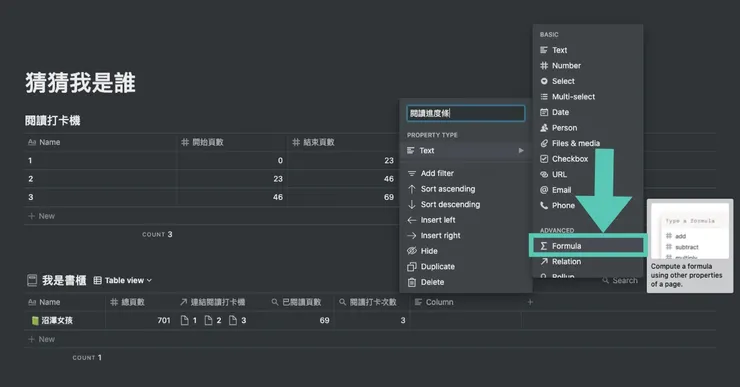
Task: Choose the Phone property type
Action: tap(588, 206)
